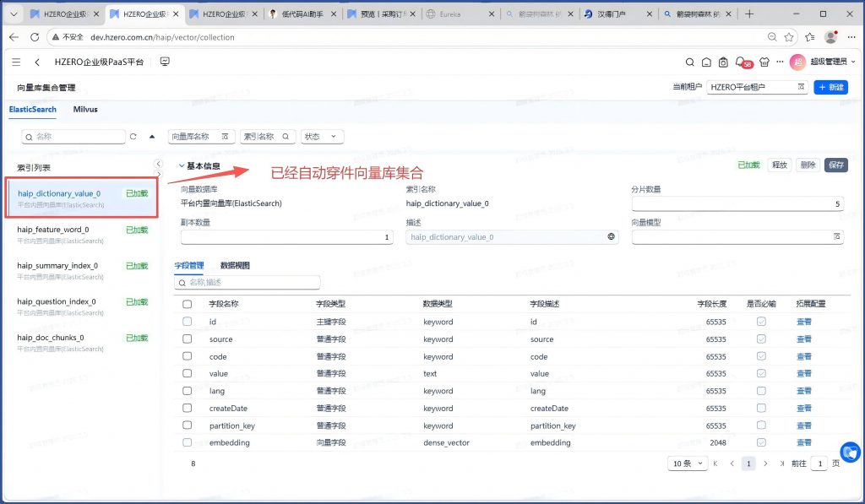Open the 状态 filter dropdown

click(x=322, y=136)
